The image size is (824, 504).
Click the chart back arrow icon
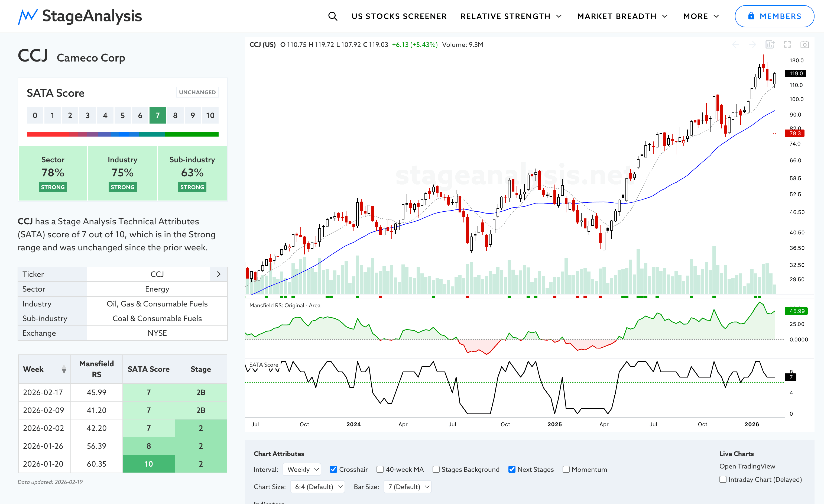pos(735,44)
